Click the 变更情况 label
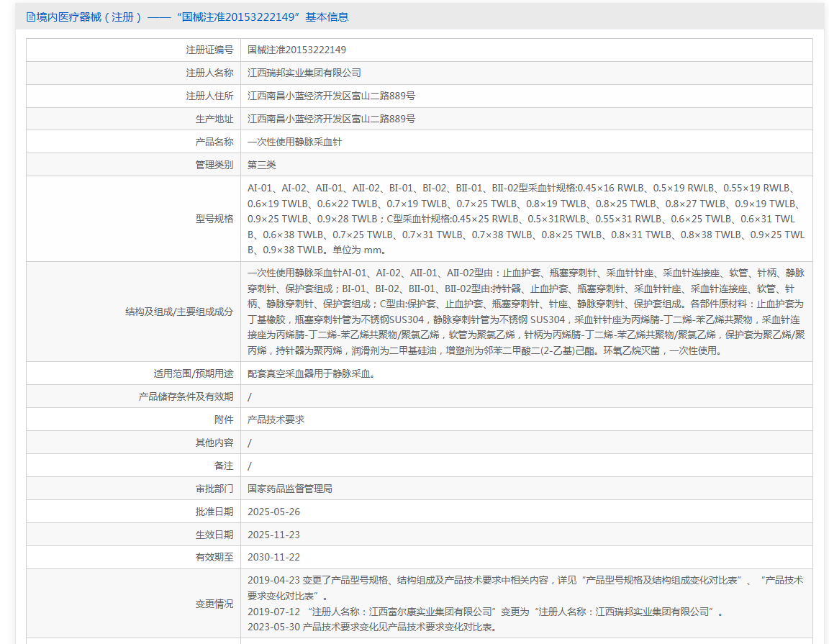 [x=214, y=604]
